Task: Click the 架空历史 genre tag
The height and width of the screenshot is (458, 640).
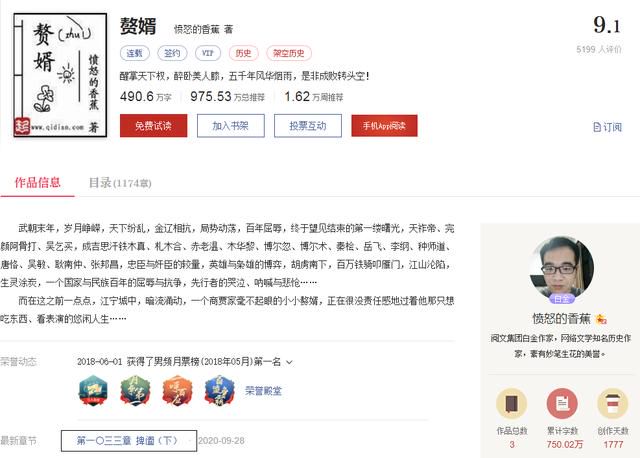Action: coord(289,53)
